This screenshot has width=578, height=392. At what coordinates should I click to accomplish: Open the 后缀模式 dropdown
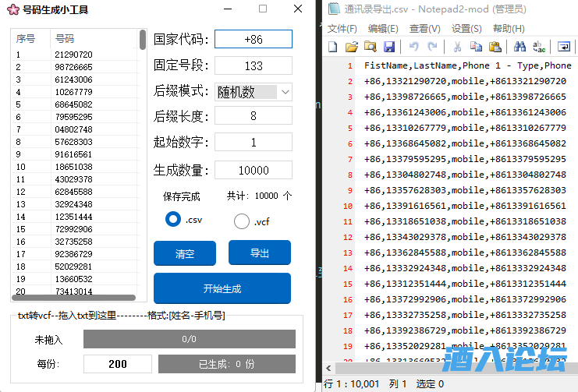tap(254, 92)
